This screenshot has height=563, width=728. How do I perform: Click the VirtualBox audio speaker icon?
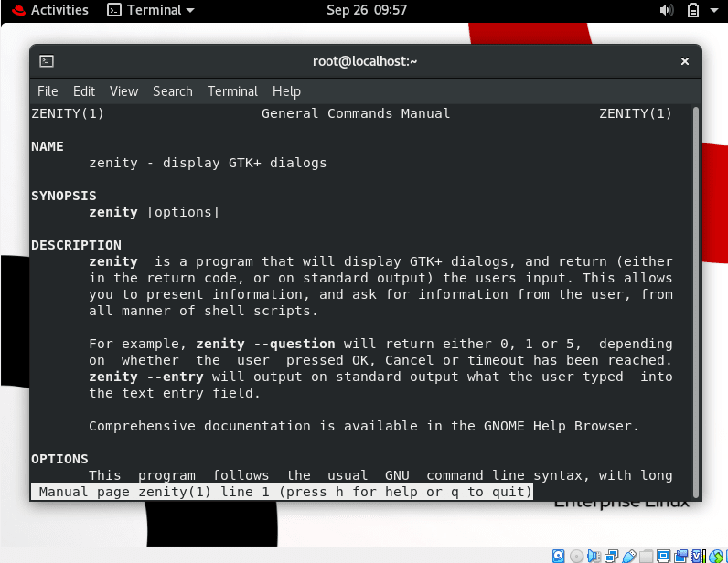[594, 556]
